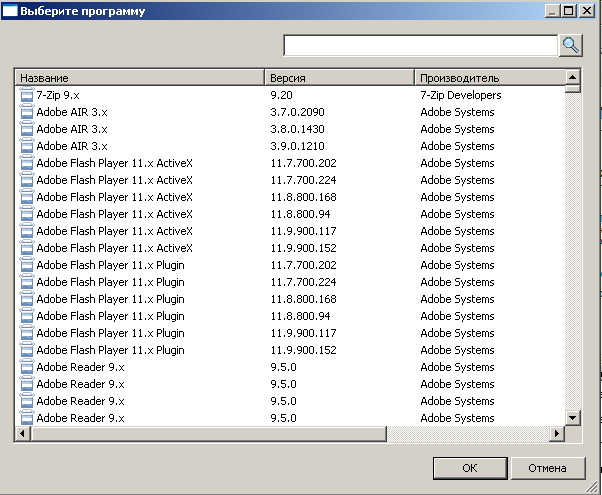Click the icon of Flash ActiveX 11.9.900.117 row
This screenshot has height=495, width=602.
click(x=26, y=231)
